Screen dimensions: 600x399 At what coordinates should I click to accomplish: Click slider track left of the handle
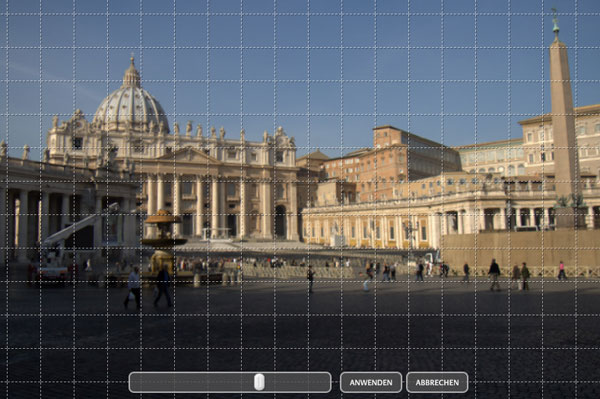point(191,382)
